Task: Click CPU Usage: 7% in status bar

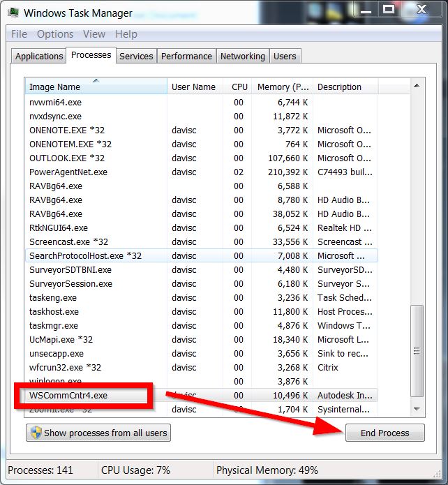Action: 135,470
